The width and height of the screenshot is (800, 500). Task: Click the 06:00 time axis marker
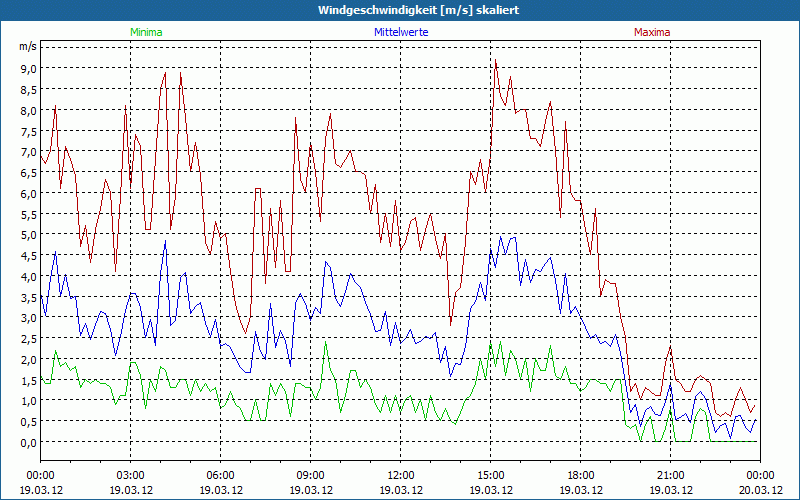220,475
